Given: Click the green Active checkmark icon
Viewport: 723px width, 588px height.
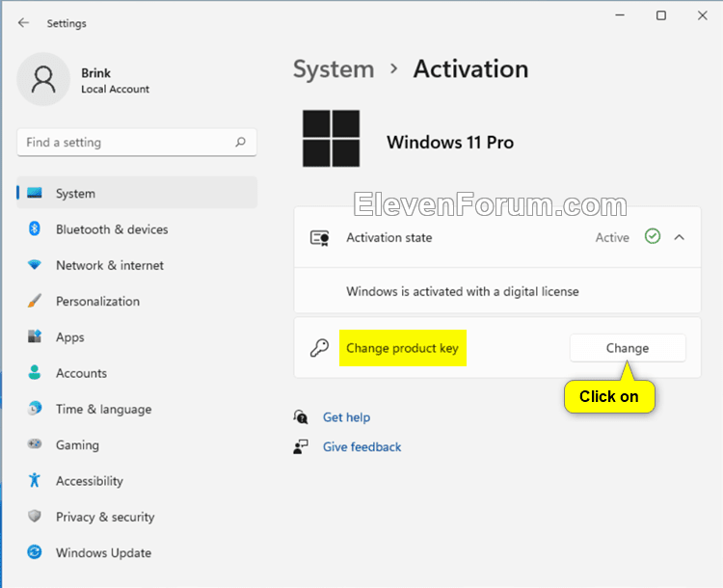Looking at the screenshot, I should click(x=653, y=236).
